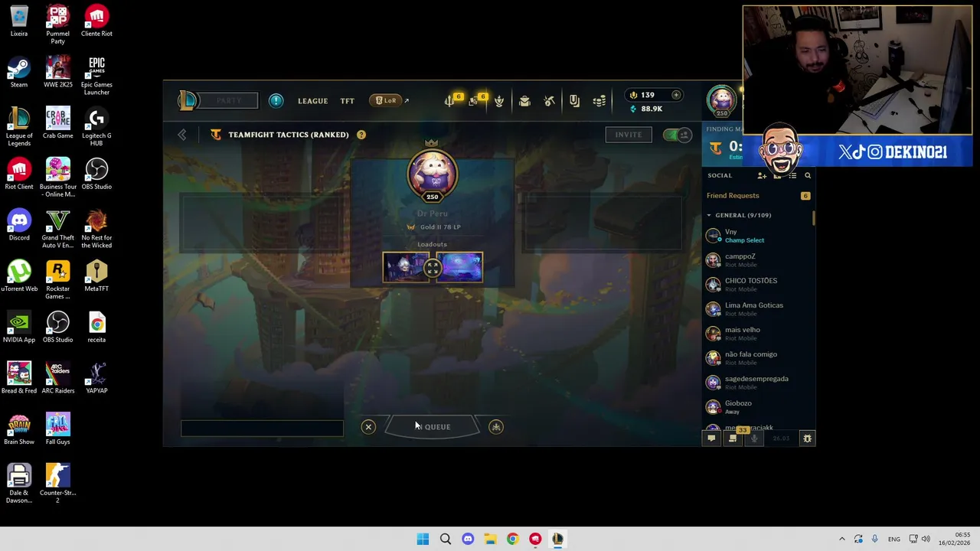This screenshot has width=980, height=551.
Task: Click the plus icon to purchase RP
Action: pyautogui.click(x=676, y=95)
